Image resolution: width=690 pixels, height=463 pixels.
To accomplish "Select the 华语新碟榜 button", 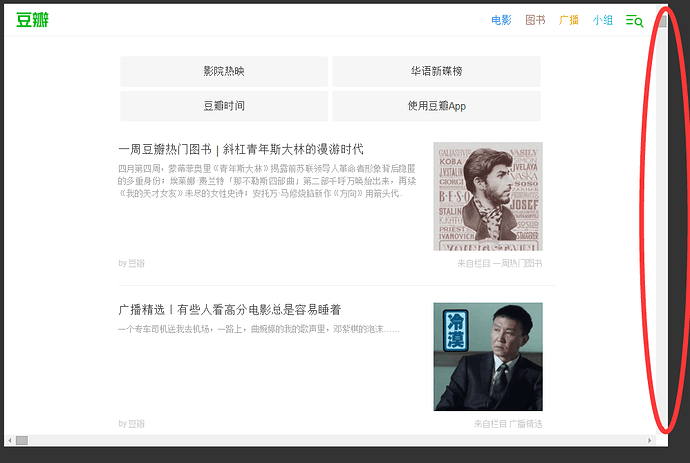I will [437, 71].
